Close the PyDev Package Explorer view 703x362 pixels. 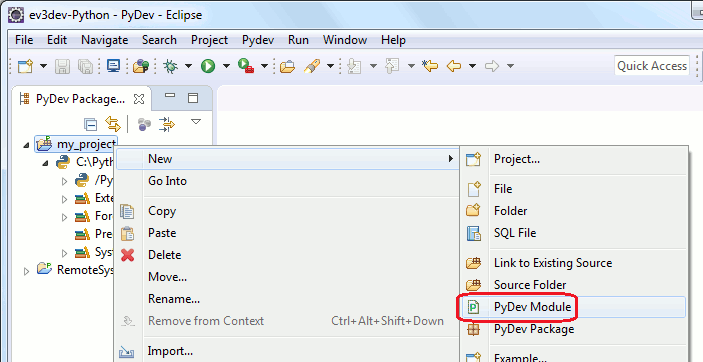point(139,99)
